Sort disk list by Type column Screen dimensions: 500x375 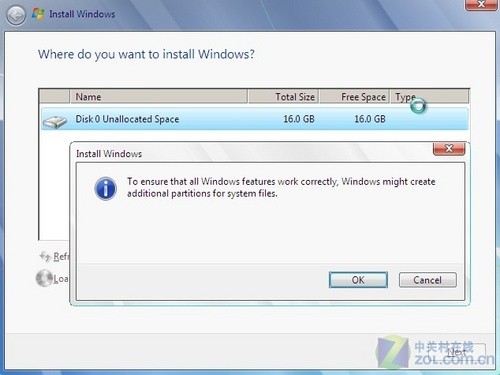pos(429,97)
